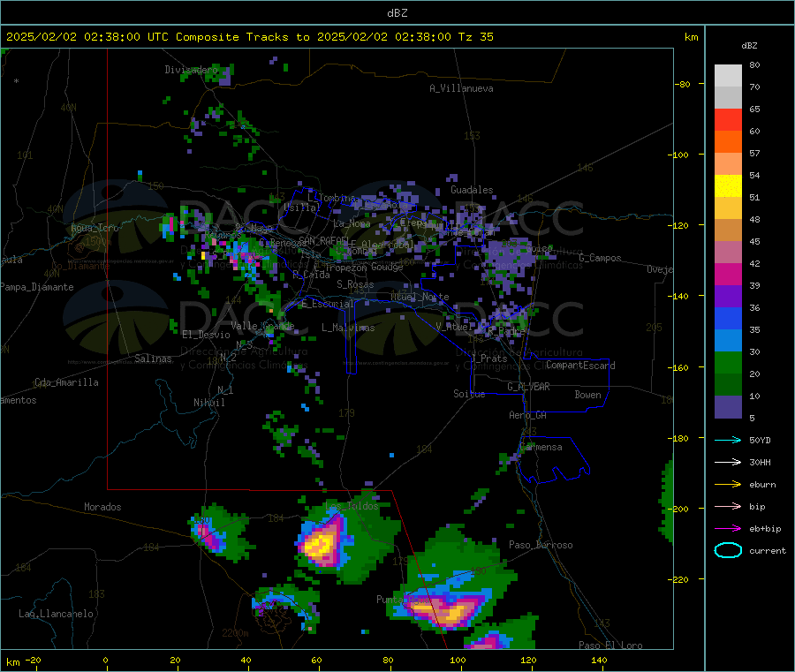The width and height of the screenshot is (795, 672).
Task: Click the 'L_Malvinas' location label
Action: tap(348, 328)
